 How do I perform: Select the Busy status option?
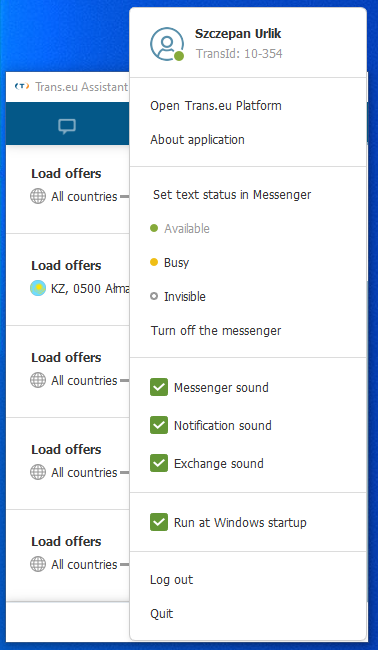click(177, 262)
